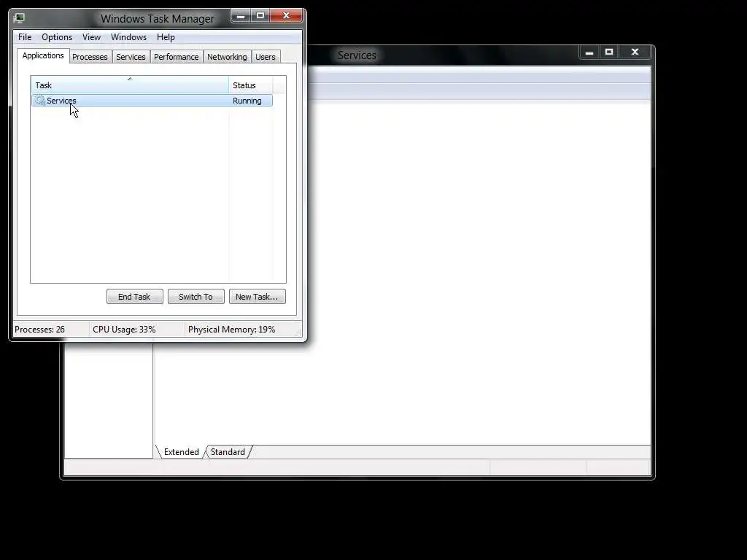
Task: Click the Processes: 26 status bar entry
Action: [40, 330]
